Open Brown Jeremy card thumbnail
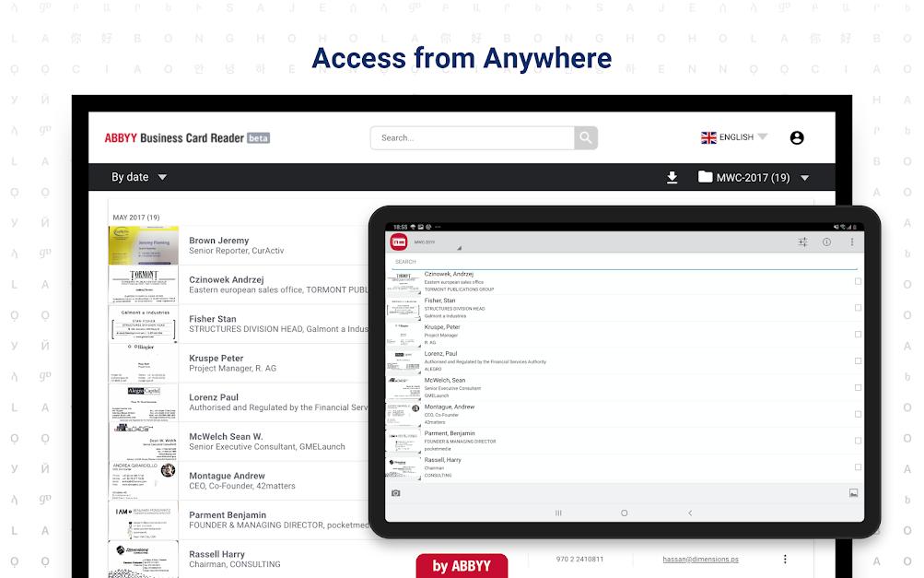The image size is (924, 578). 143,245
